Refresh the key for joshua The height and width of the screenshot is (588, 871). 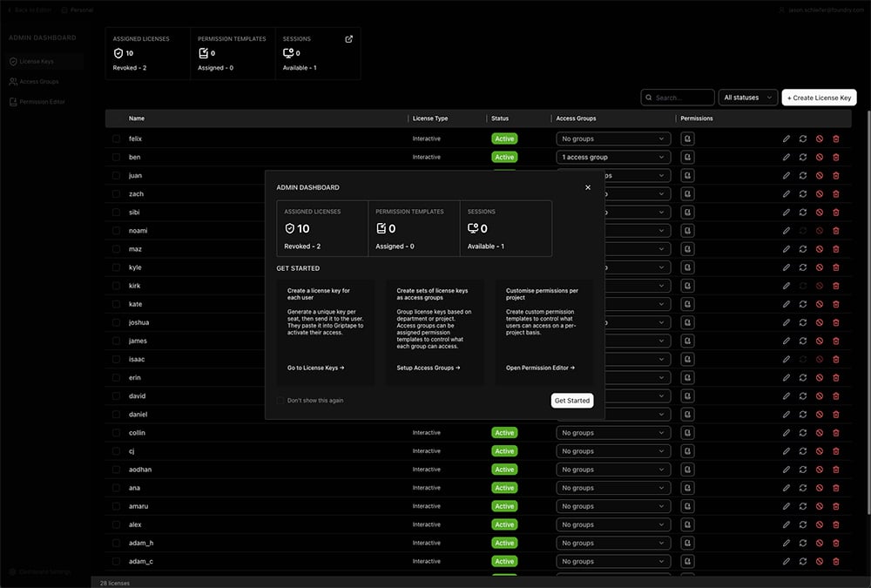coord(803,322)
